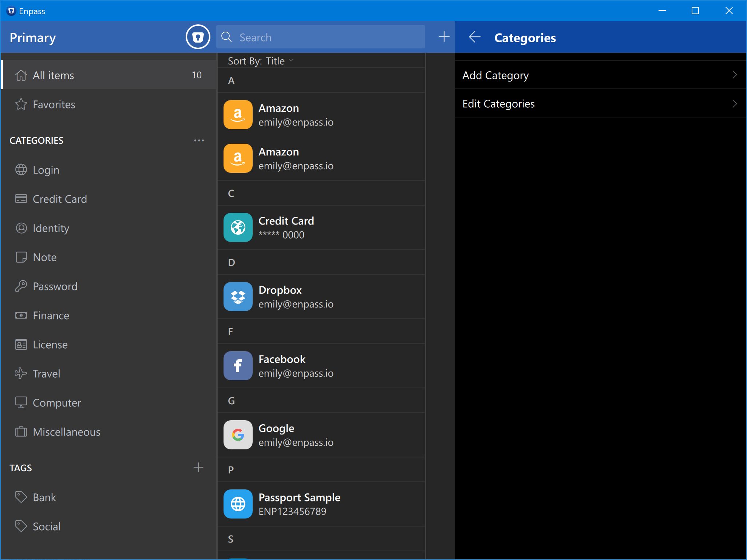Click the airplane icon next to Travel
The image size is (747, 560).
(x=21, y=374)
